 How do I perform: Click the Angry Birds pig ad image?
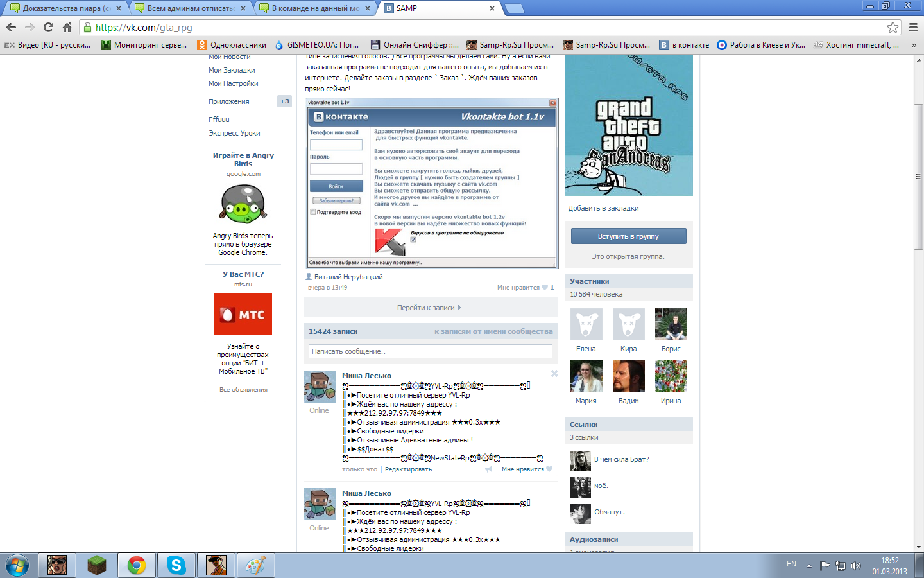click(243, 204)
